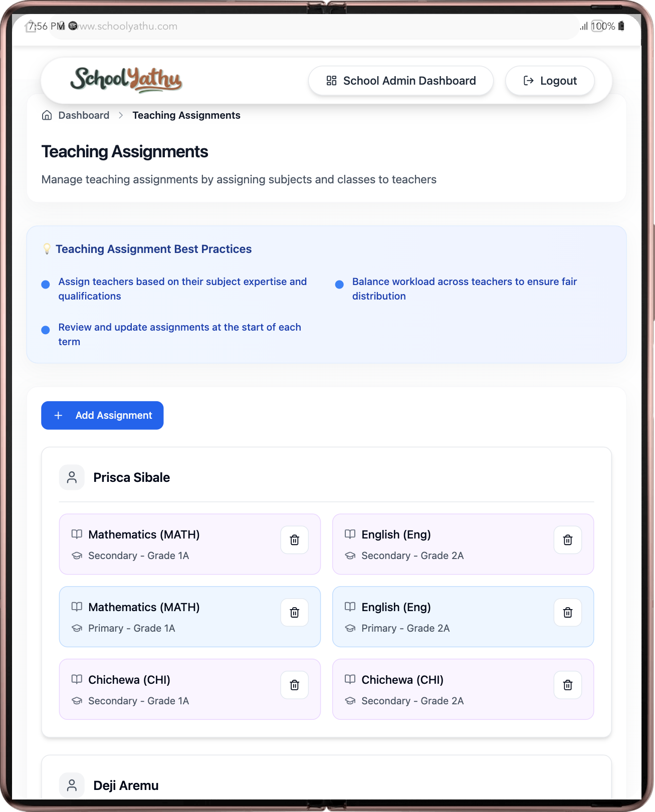Click 'Review and update assignments' tip
The width and height of the screenshot is (655, 812).
(179, 334)
